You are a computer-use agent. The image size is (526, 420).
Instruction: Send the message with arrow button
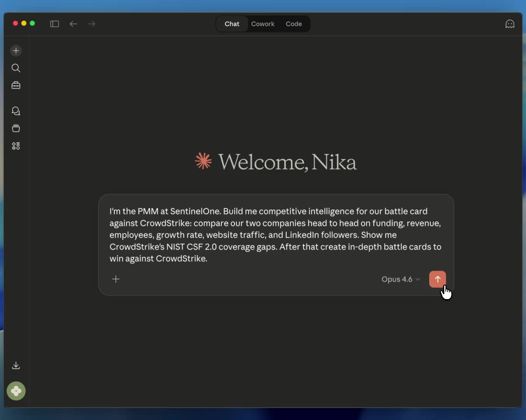pos(437,279)
